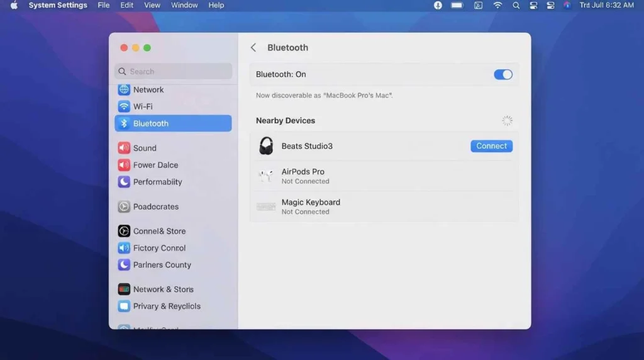
Task: Open the Parlners County sidebar icon
Action: (x=124, y=265)
